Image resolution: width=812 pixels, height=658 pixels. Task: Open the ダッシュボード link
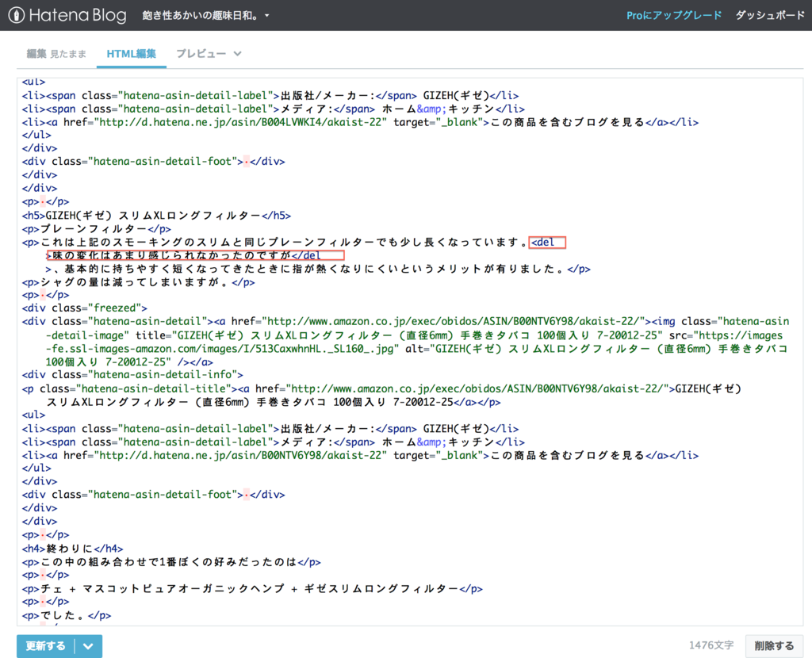(x=770, y=16)
